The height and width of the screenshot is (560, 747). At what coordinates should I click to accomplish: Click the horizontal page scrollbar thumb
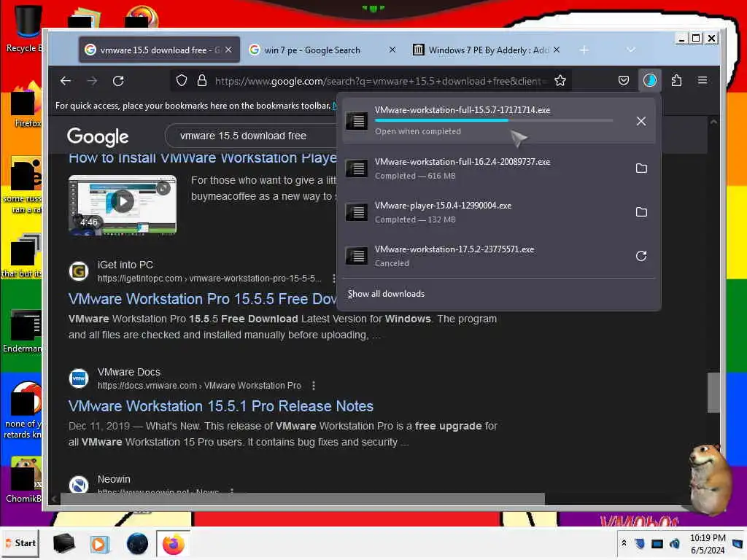click(302, 499)
